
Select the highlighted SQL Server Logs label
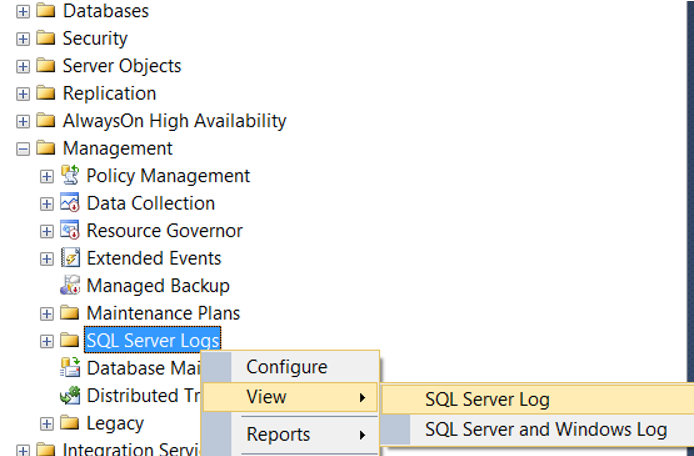click(x=152, y=340)
